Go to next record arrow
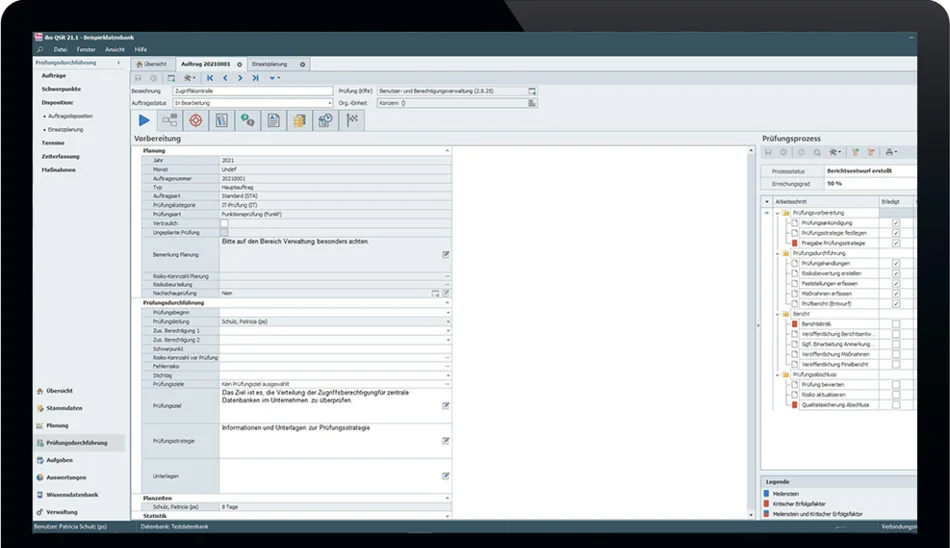Image resolution: width=950 pixels, height=548 pixels. [240, 78]
